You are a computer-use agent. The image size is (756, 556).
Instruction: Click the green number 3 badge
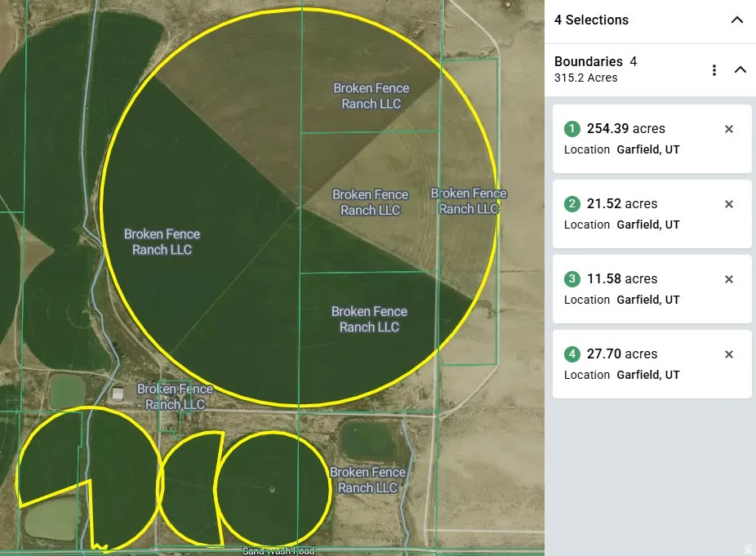point(572,279)
